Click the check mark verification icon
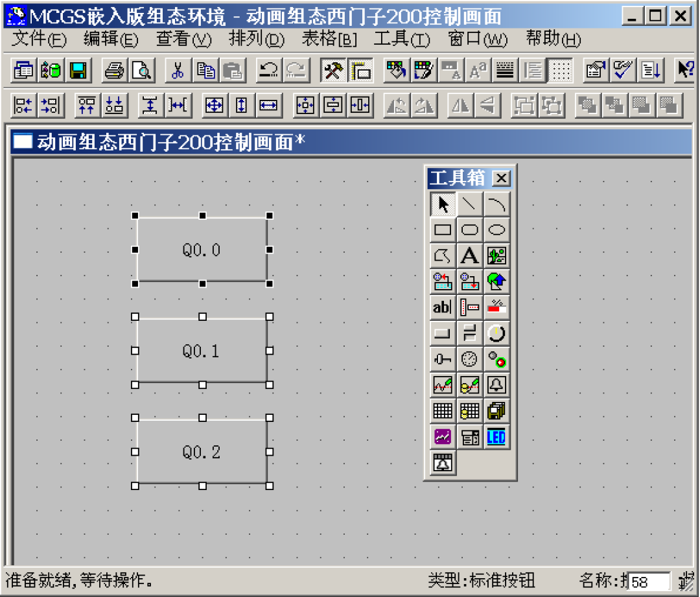 [x=624, y=70]
